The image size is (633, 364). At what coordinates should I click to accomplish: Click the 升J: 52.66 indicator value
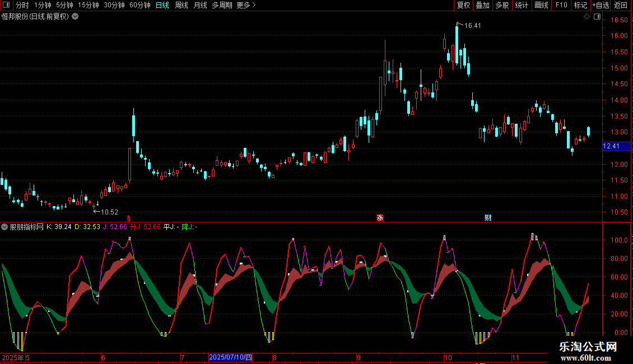pyautogui.click(x=145, y=227)
